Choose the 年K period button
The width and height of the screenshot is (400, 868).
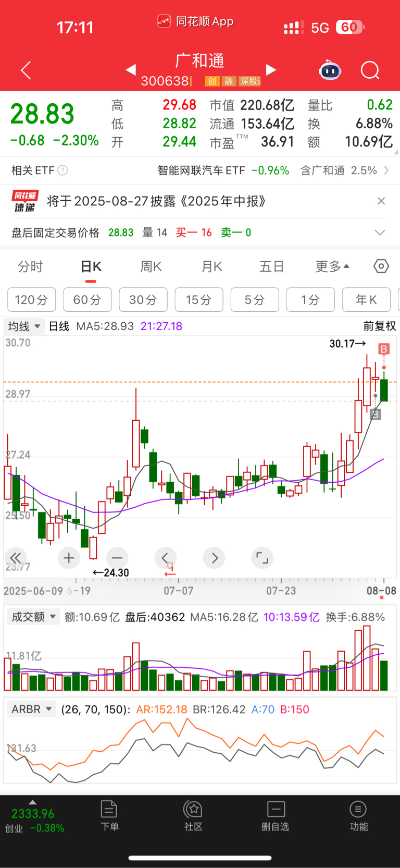[x=366, y=300]
